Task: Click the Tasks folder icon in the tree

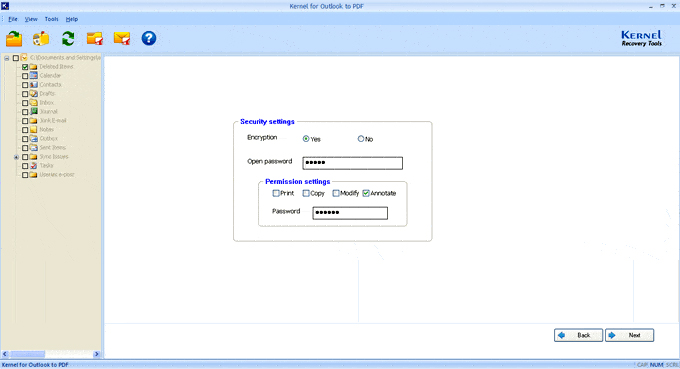Action: pos(33,166)
